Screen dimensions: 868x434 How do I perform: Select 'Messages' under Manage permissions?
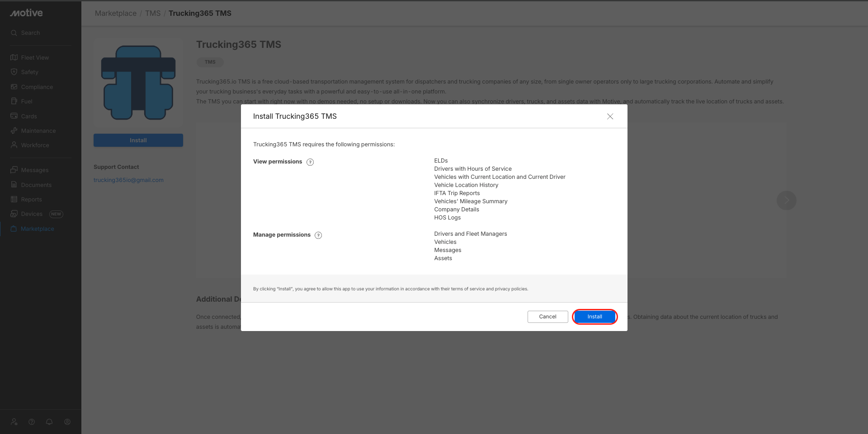[448, 250]
